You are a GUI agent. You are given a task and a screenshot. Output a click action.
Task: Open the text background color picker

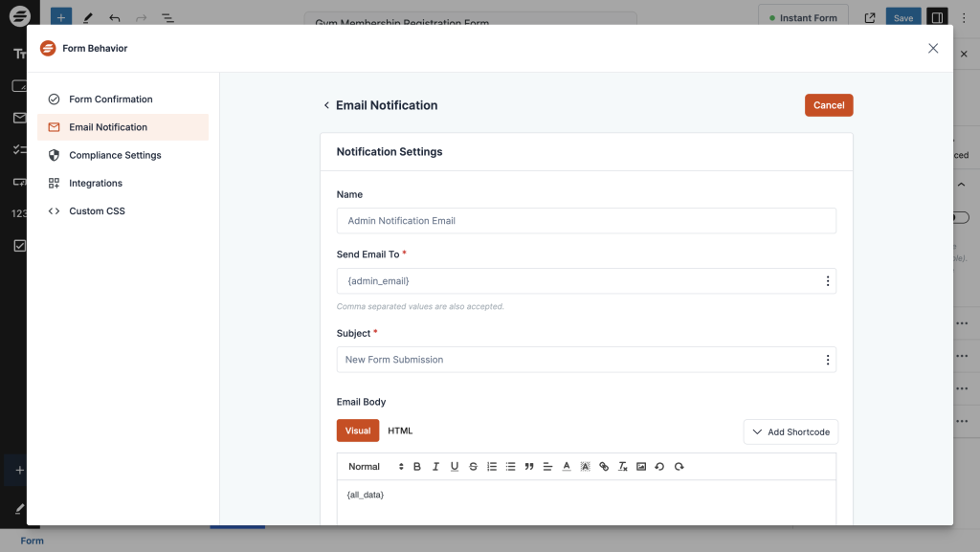[585, 467]
